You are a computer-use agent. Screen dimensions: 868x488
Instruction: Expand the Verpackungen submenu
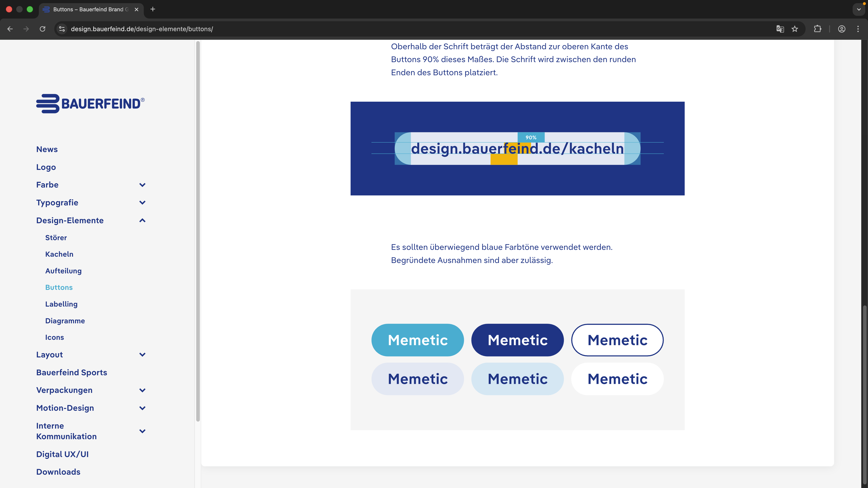pos(143,390)
